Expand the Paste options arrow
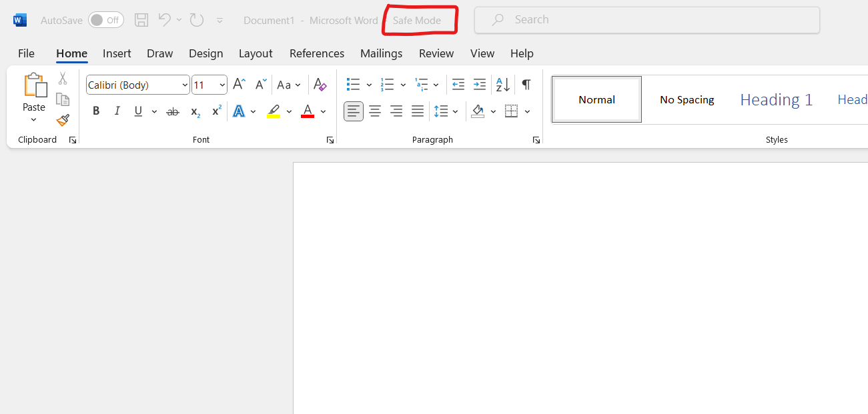Viewport: 868px width, 414px height. coord(34,120)
